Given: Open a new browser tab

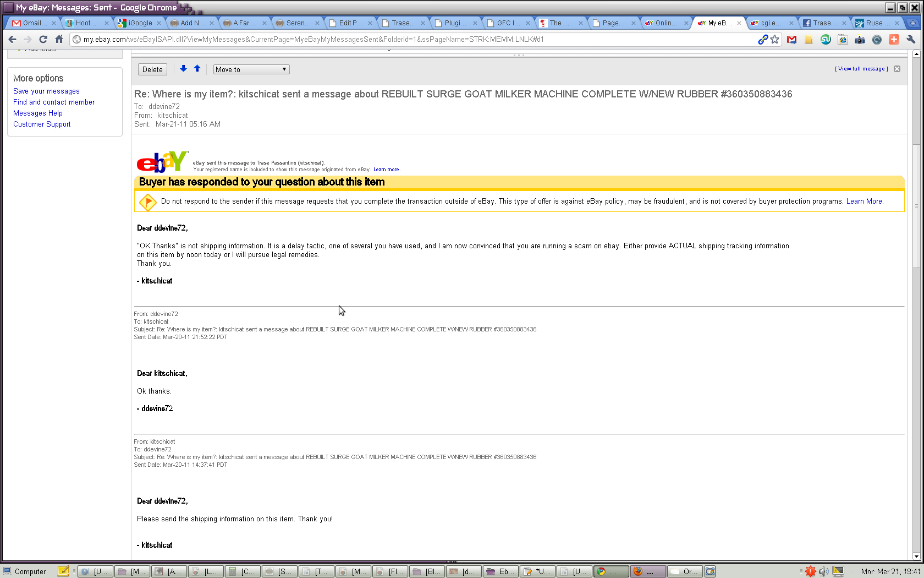Looking at the screenshot, I should tap(912, 23).
